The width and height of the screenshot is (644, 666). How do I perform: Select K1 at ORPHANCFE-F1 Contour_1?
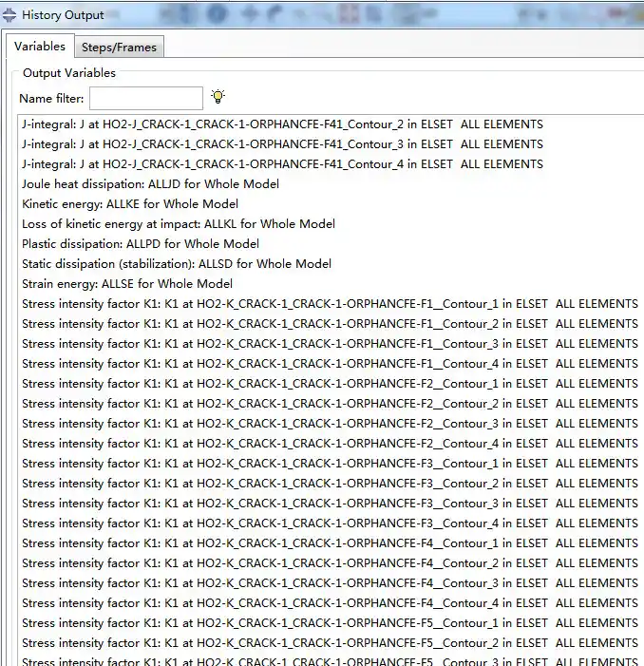coord(330,304)
